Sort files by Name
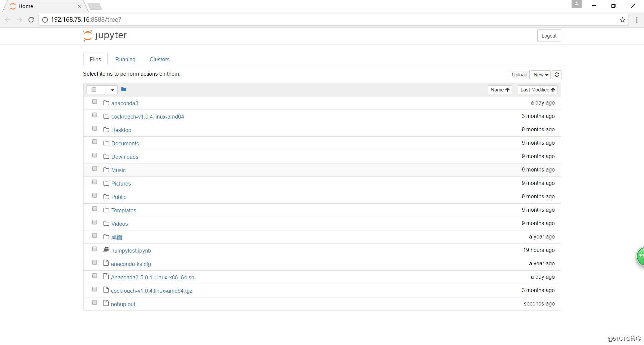The width and height of the screenshot is (644, 345). [499, 89]
